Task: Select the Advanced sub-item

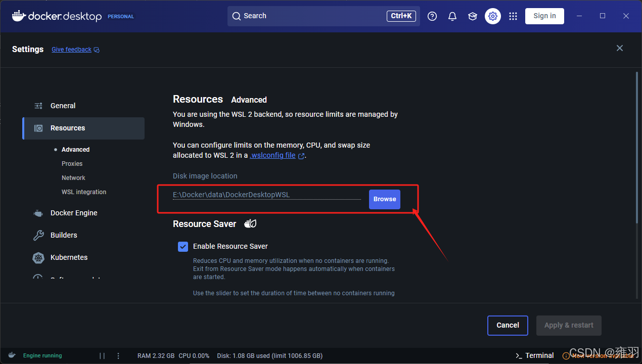Action: click(x=75, y=150)
